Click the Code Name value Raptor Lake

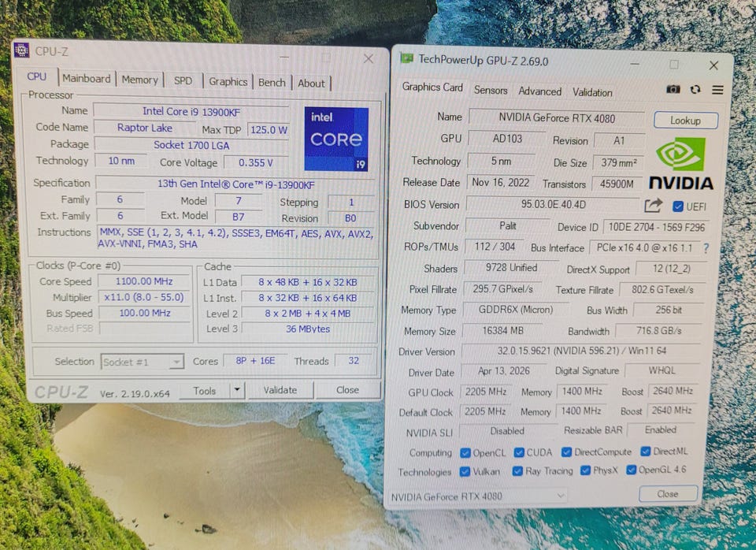(145, 128)
